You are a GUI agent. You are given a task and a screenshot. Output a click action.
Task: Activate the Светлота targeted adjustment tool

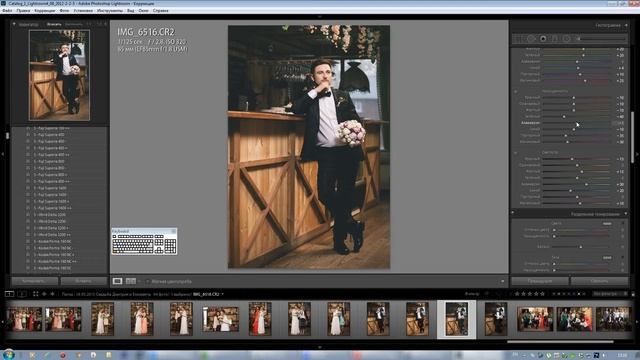(516, 153)
